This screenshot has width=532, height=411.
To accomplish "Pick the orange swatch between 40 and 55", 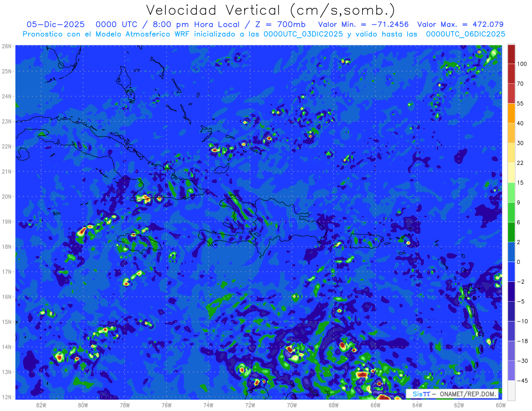I will point(511,113).
